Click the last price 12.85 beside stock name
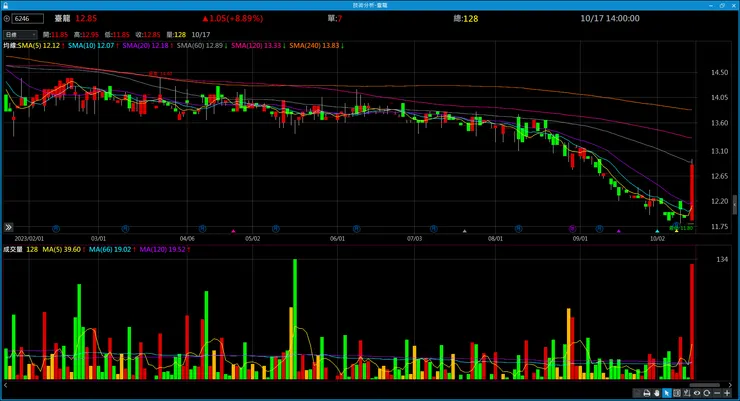This screenshot has width=740, height=401. [x=86, y=18]
